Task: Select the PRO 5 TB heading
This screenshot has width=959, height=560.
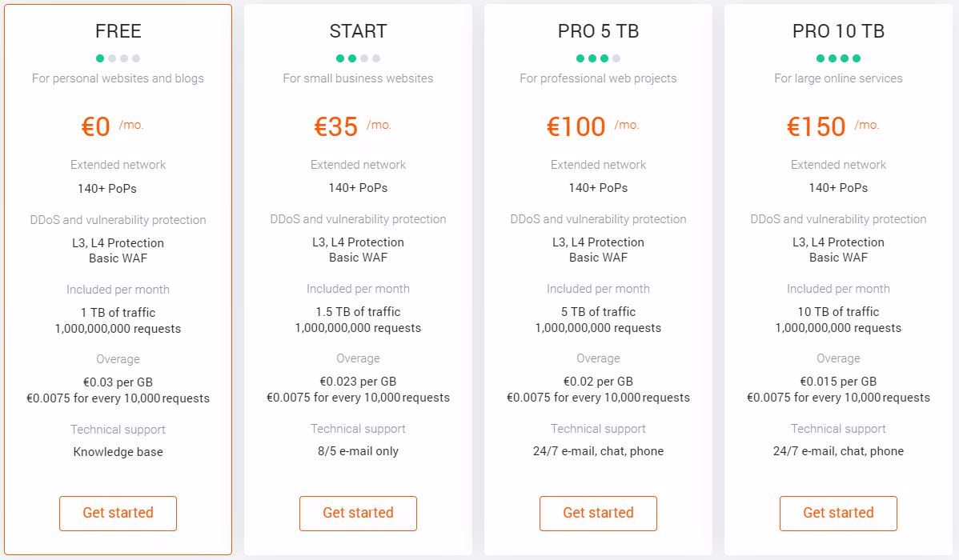Action: coord(598,31)
